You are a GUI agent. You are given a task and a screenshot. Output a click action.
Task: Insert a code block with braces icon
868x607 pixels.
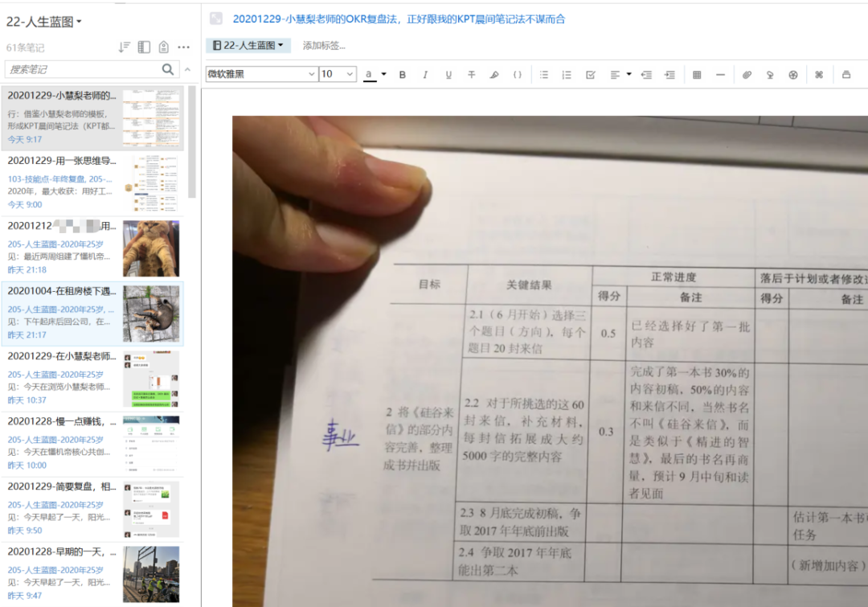[518, 75]
